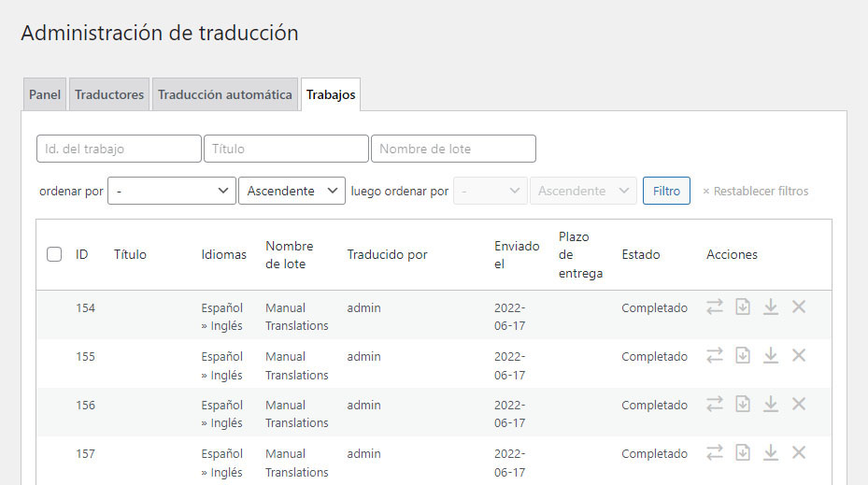Open the Traducción automática tab

pyautogui.click(x=225, y=94)
